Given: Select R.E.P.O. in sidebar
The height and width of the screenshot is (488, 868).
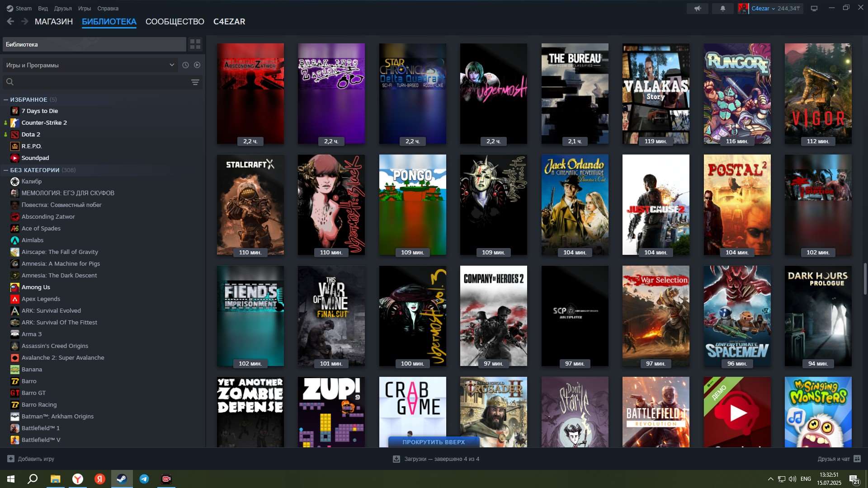Looking at the screenshot, I should click(32, 146).
